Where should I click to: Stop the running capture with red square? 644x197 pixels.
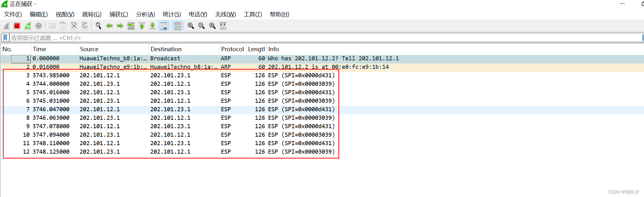pyautogui.click(x=17, y=26)
